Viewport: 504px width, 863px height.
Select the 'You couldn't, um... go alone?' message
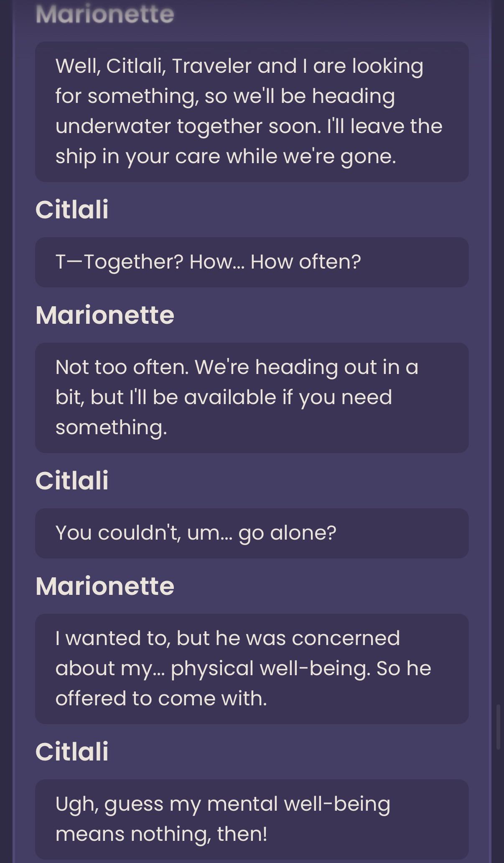pos(252,533)
